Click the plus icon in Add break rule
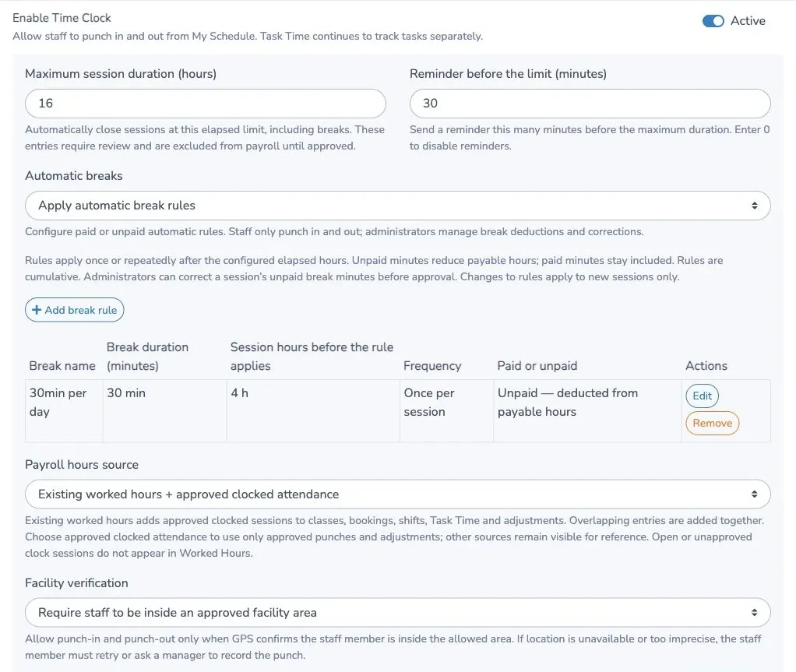Image resolution: width=796 pixels, height=672 pixels. click(x=37, y=310)
